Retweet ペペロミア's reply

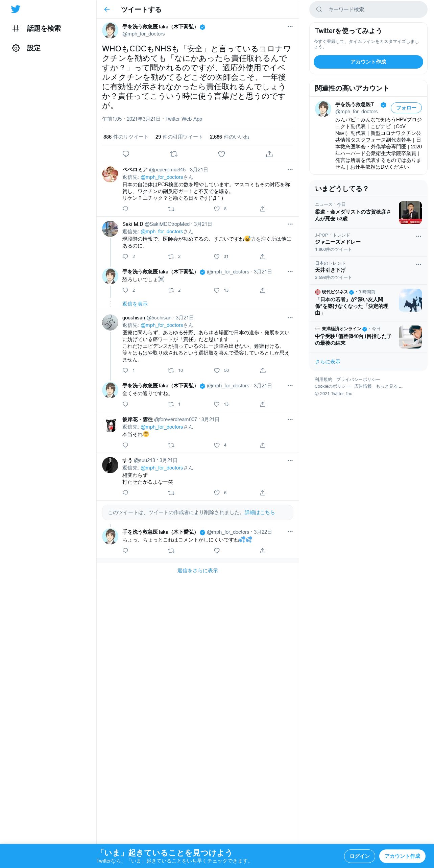pos(171,209)
